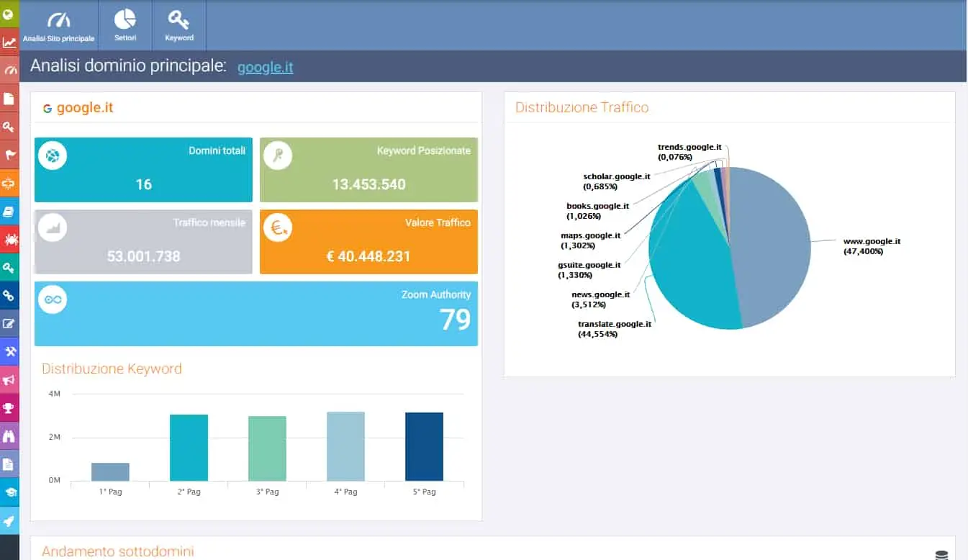Open the flag sidebar icon

click(9, 154)
